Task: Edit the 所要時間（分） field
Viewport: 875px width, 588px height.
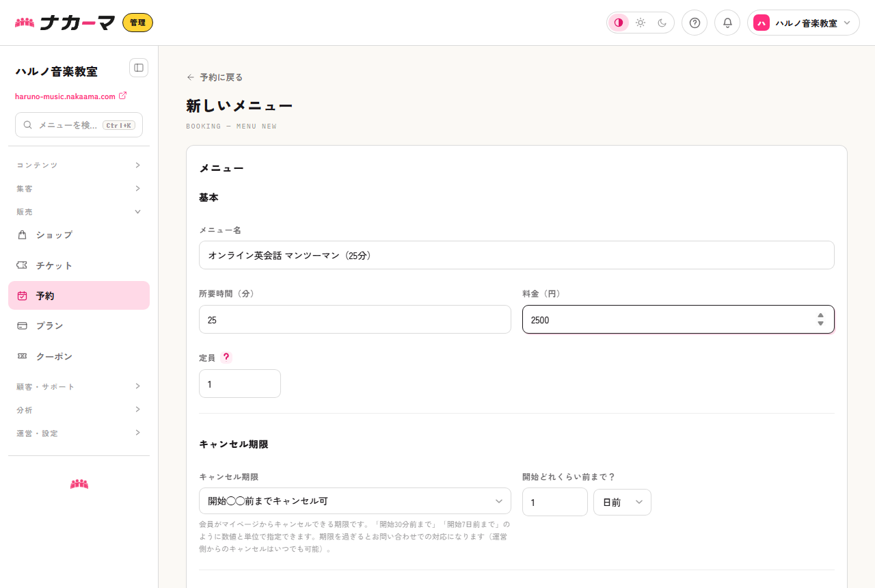Action: tap(355, 319)
